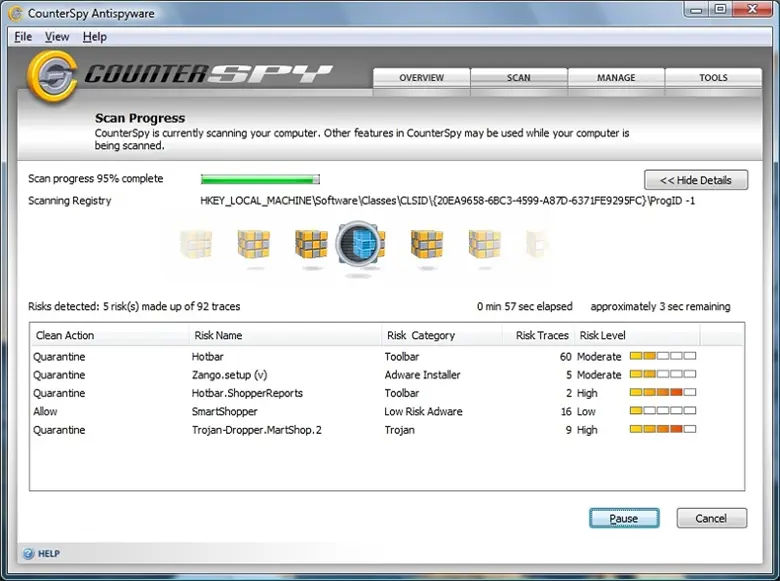780x581 pixels.
Task: Click the CounterSpy gold logo icon
Action: (52, 76)
